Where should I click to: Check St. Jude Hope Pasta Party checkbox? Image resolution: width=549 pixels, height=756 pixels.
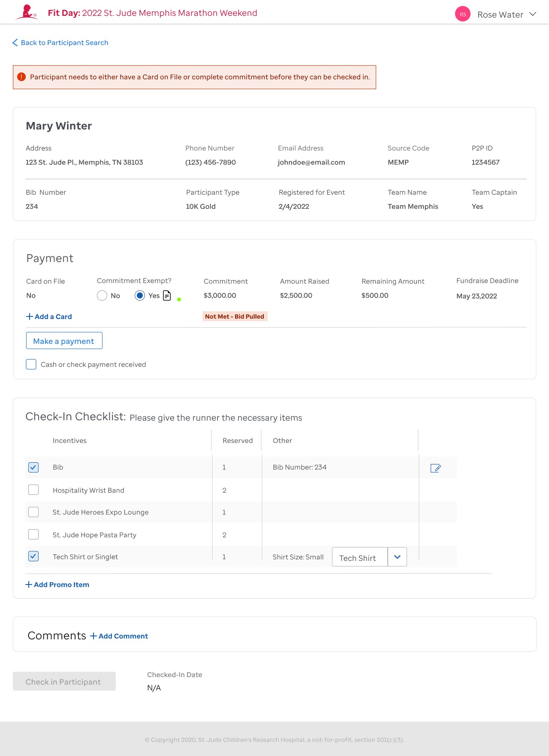click(x=33, y=534)
